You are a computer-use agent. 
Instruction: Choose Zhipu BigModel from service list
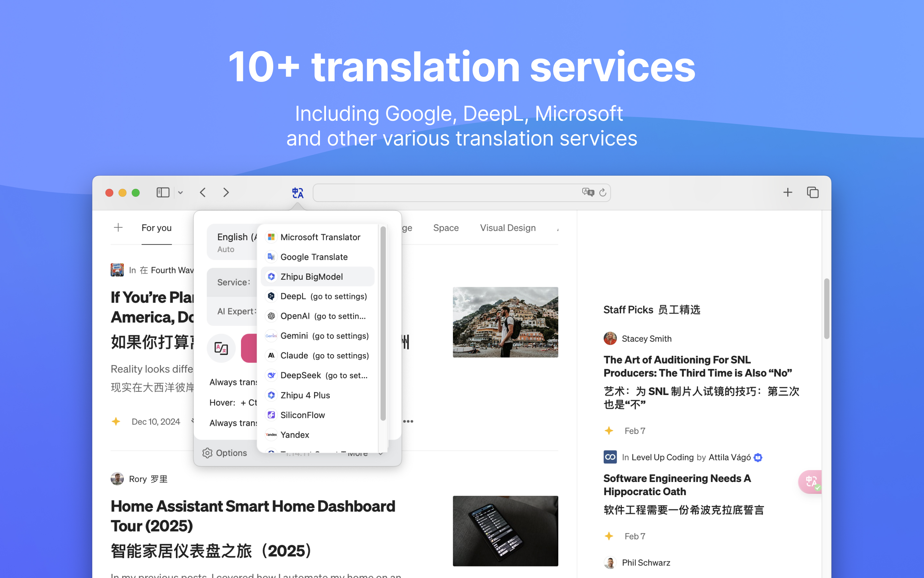point(318,276)
